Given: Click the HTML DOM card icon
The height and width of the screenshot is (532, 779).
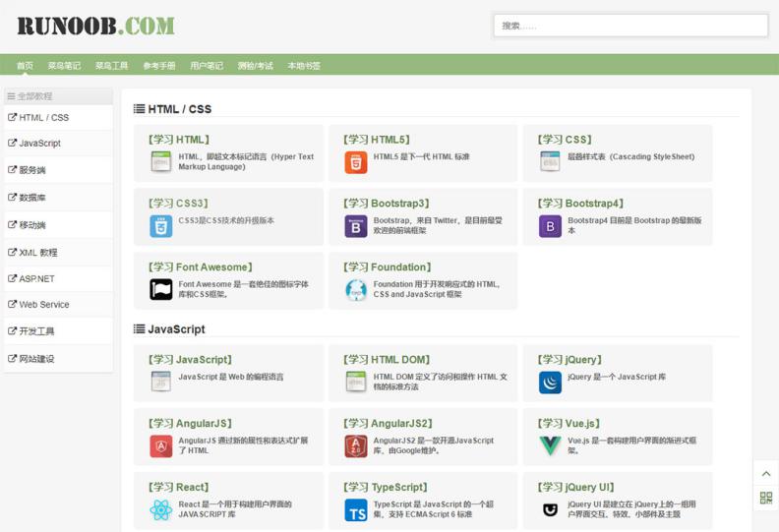Looking at the screenshot, I should tap(356, 382).
